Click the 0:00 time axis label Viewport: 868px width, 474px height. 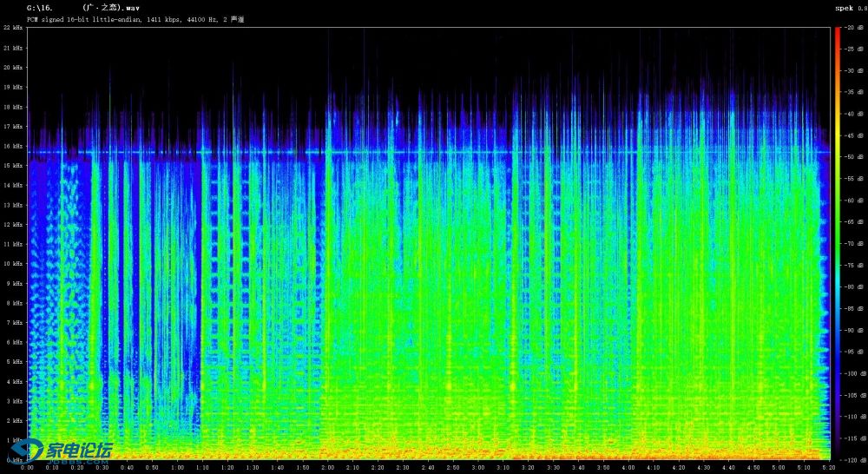(x=27, y=468)
